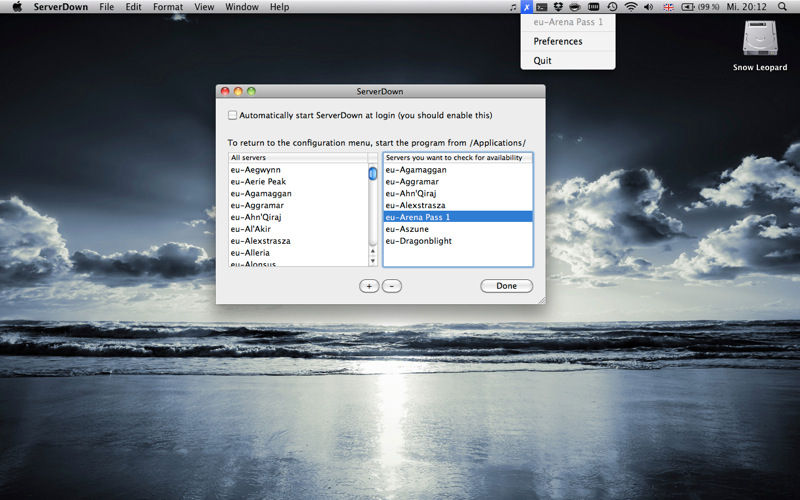Click the scroll down arrow in All servers
This screenshot has width=800, height=500.
click(x=372, y=261)
